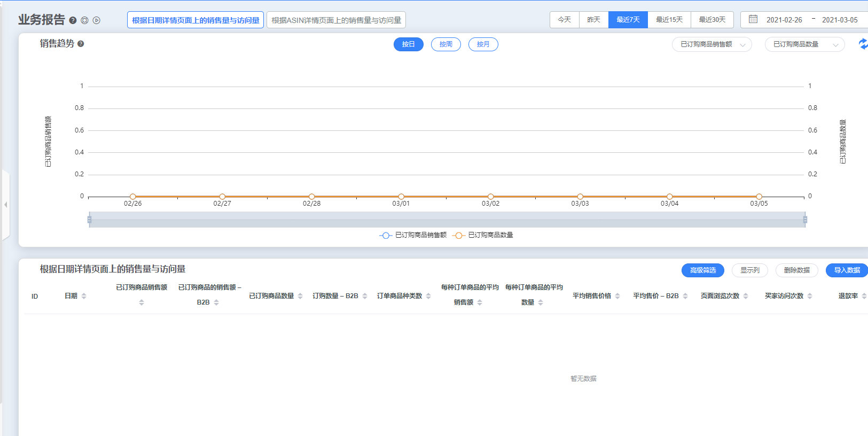Sort table by 日期 column
868x436 pixels.
[84, 296]
